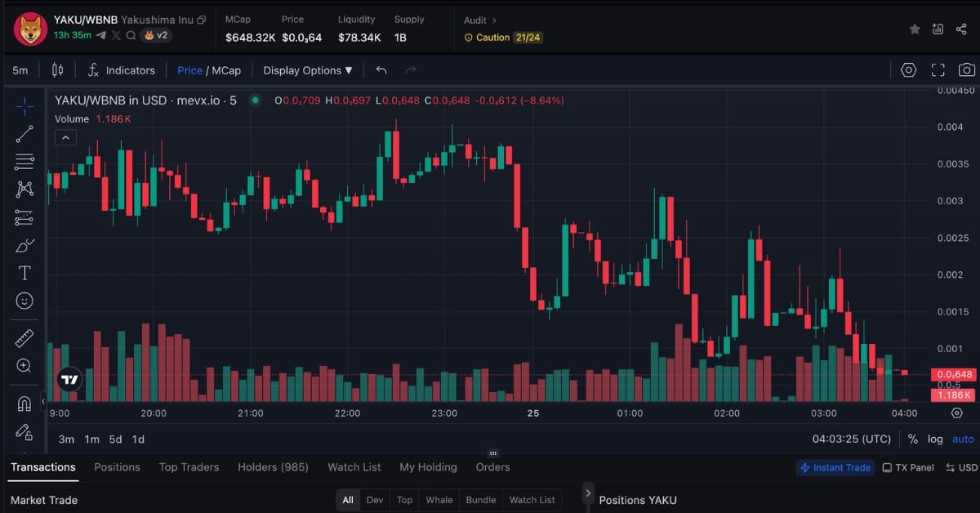The height and width of the screenshot is (513, 980).
Task: Expand the Display Options dropdown
Action: [308, 70]
